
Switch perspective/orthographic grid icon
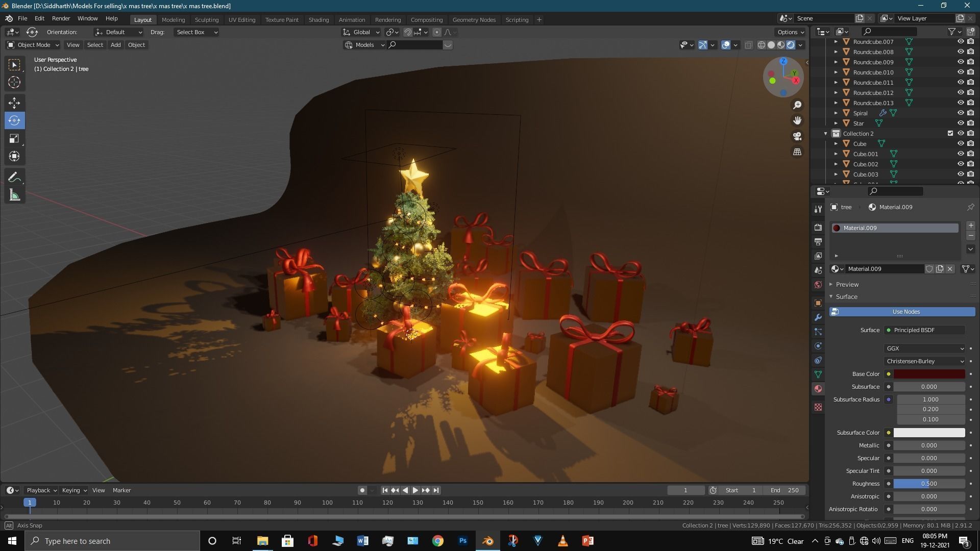[x=797, y=152]
